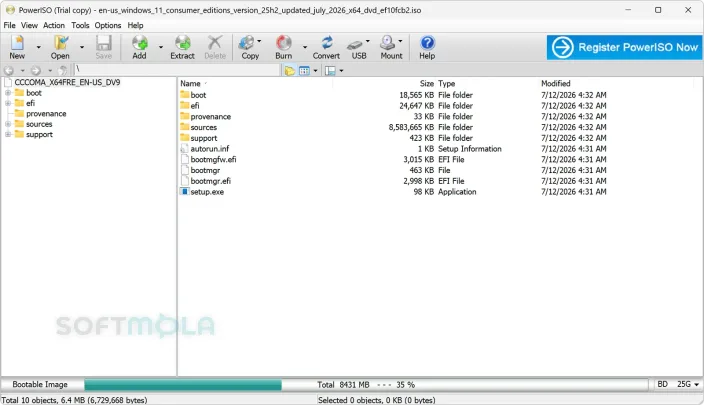
Task: Toggle the folders pane icon
Action: coord(290,71)
